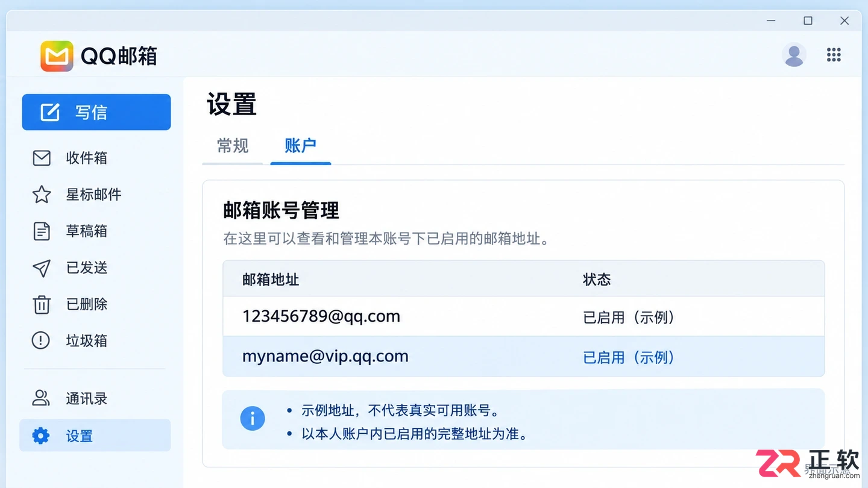Click 已启用 status for 123456789@qq.com
Screen dimensions: 868x488
click(629, 318)
